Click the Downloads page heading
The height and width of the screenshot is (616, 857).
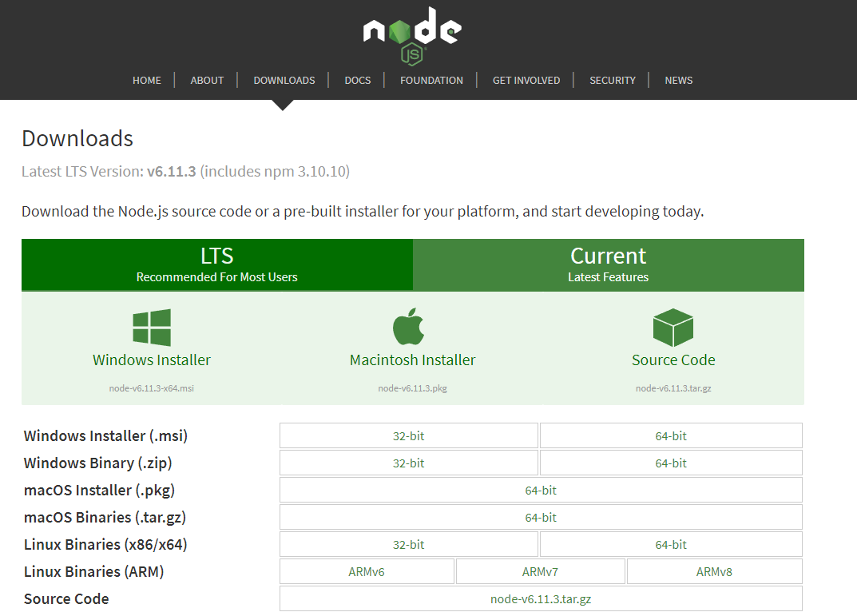[x=77, y=139]
